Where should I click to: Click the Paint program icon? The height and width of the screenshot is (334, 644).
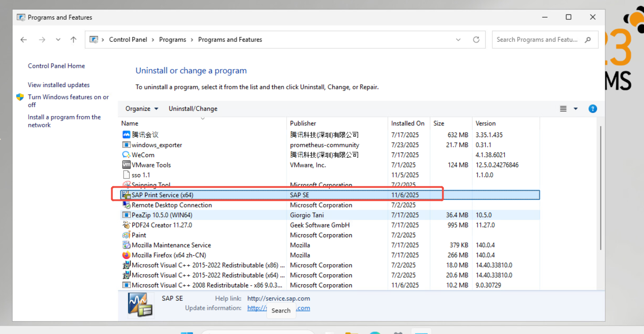126,235
